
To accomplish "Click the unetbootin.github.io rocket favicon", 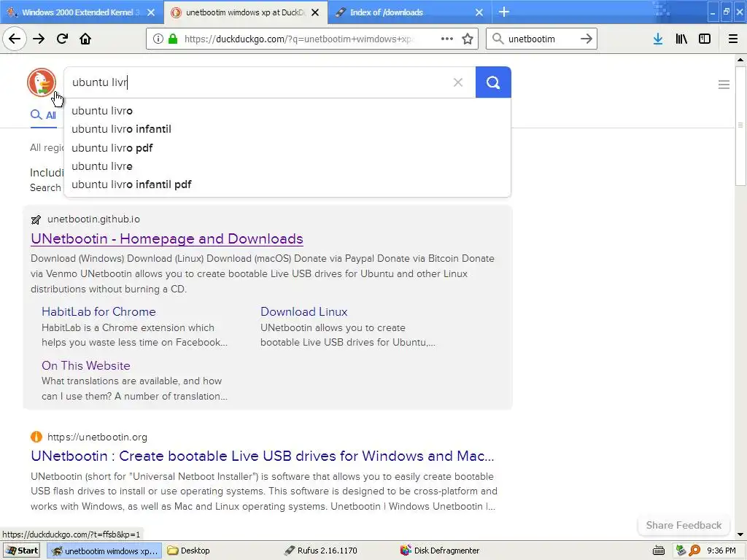I will point(36,219).
